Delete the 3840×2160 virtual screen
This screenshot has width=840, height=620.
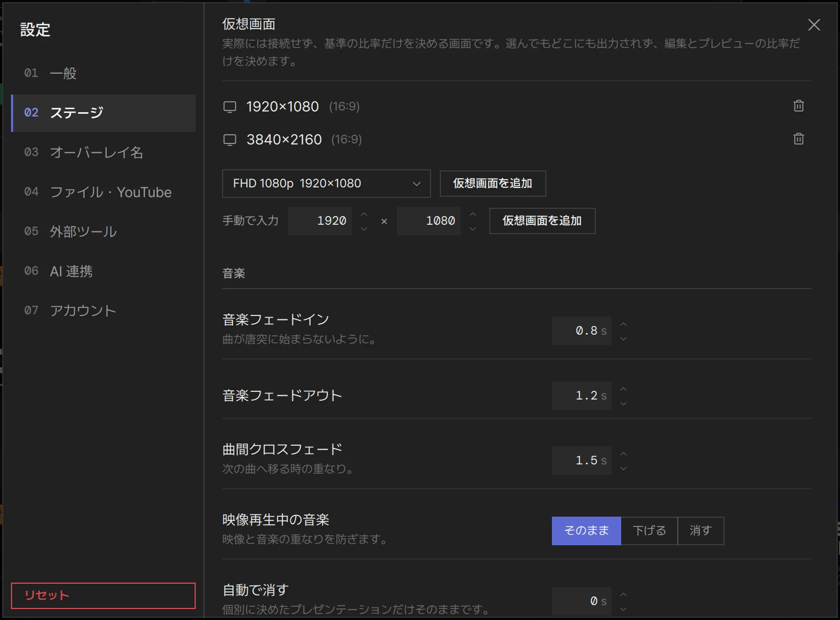tap(799, 139)
